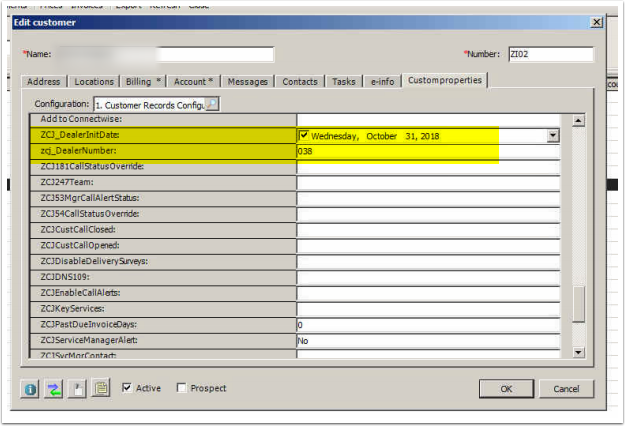Viewport: 625px width, 426px height.
Task: Open the Contacts tab
Action: 300,82
